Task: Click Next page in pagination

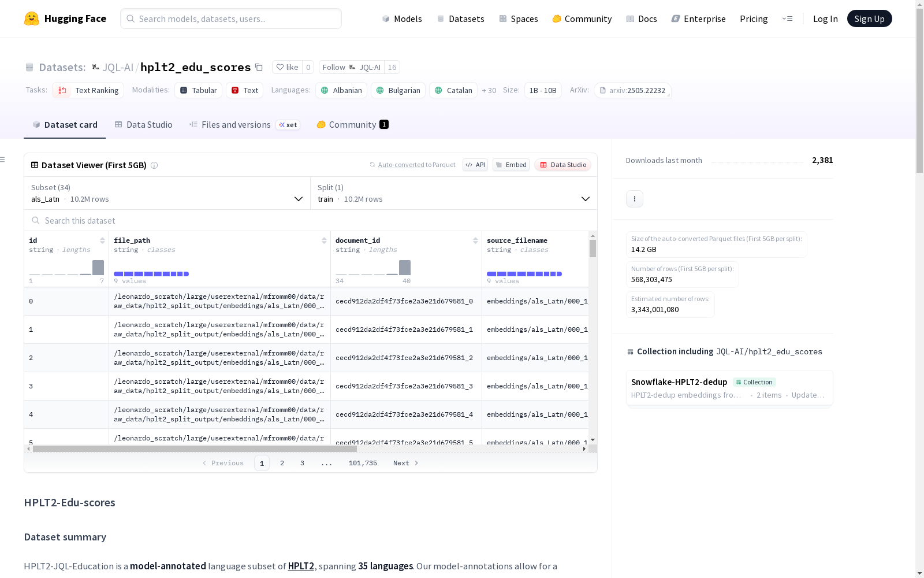Action: pyautogui.click(x=405, y=463)
